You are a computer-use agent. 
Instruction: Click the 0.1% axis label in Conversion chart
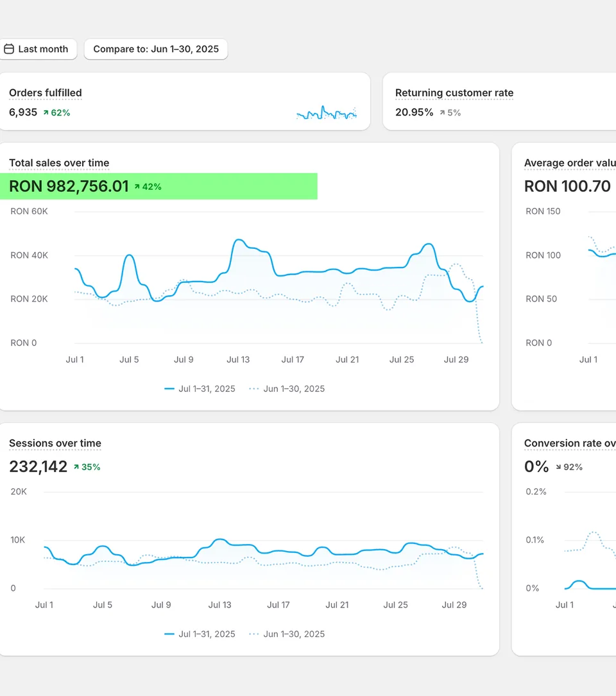click(535, 539)
